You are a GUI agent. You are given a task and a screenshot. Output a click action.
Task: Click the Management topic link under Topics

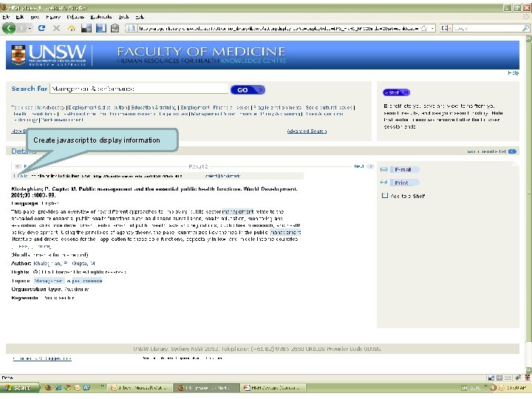click(49, 281)
